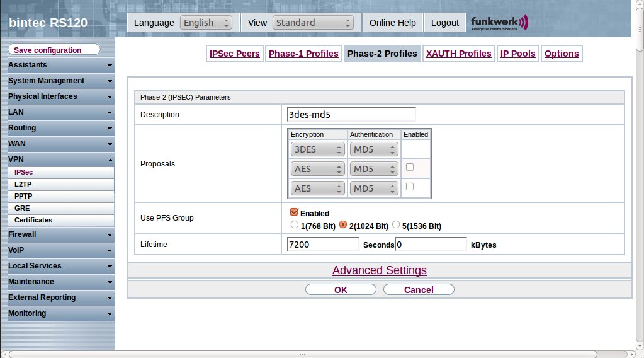Click the Save configuration button
Viewport: 644px width, 358px height.
pos(54,50)
